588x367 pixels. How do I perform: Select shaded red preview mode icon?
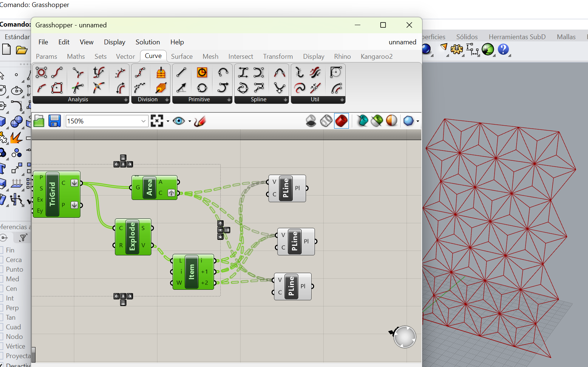tap(341, 121)
